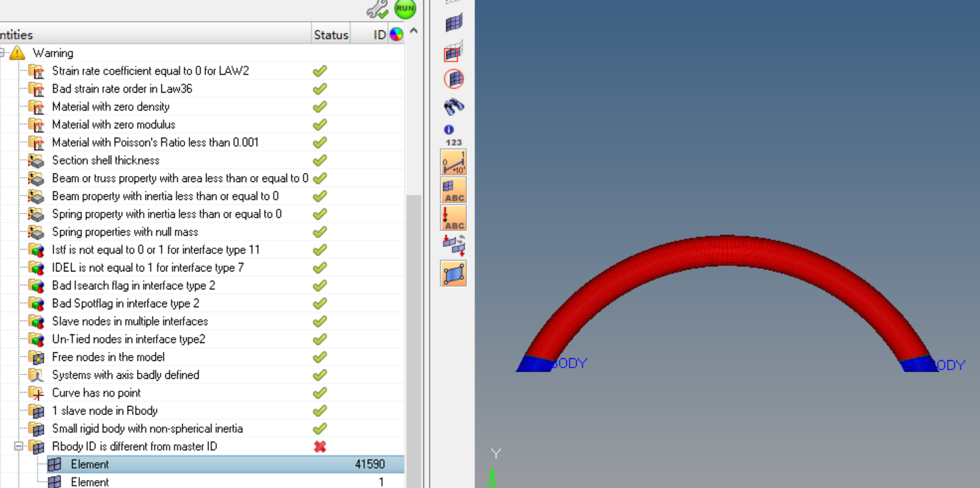Click the yellow Warning triangle icon
Screen dimensions: 980x488
coord(17,53)
